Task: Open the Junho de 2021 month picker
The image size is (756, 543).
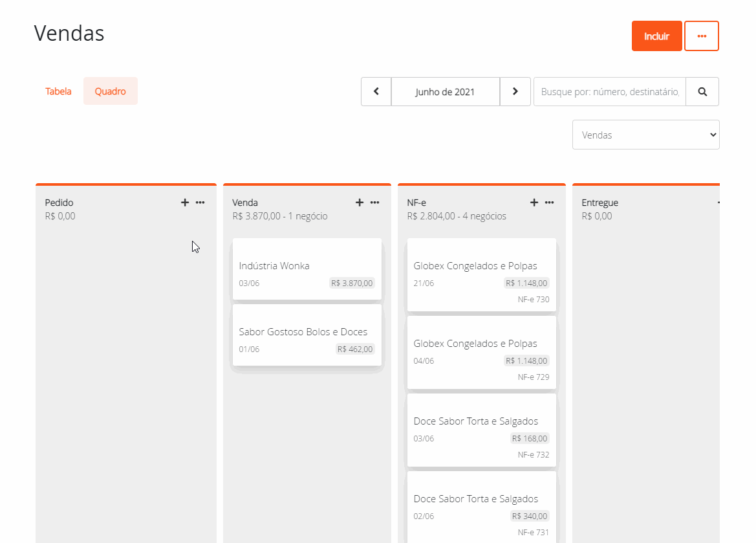Action: tap(445, 92)
